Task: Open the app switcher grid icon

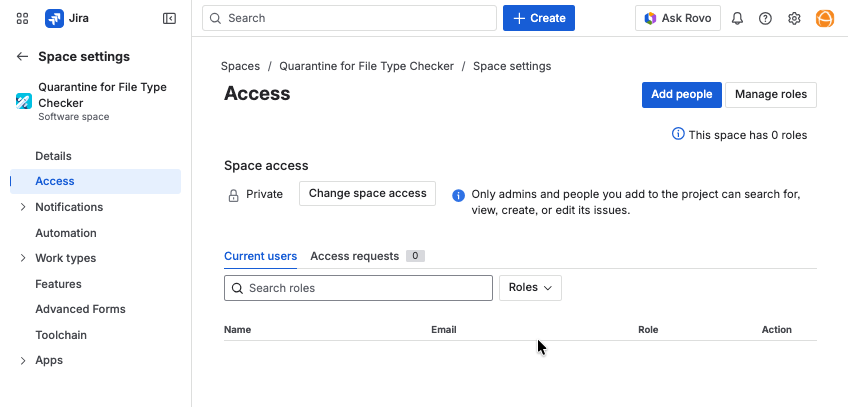Action: coord(22,18)
